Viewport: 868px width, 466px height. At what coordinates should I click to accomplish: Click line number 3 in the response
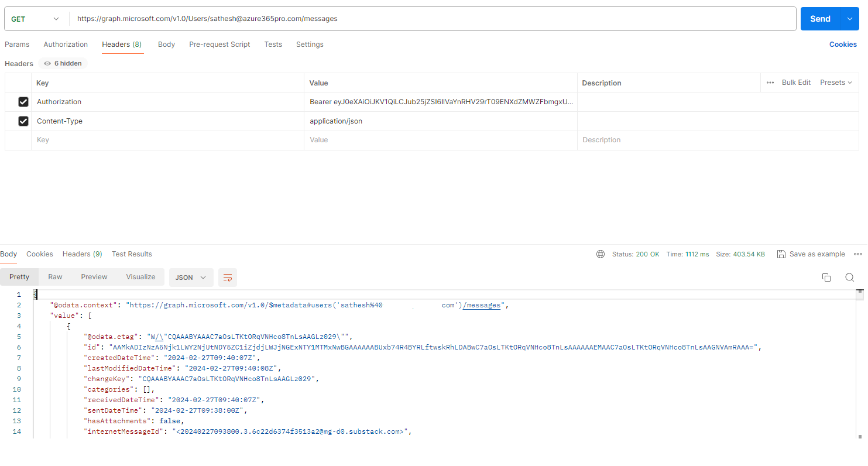click(x=19, y=316)
